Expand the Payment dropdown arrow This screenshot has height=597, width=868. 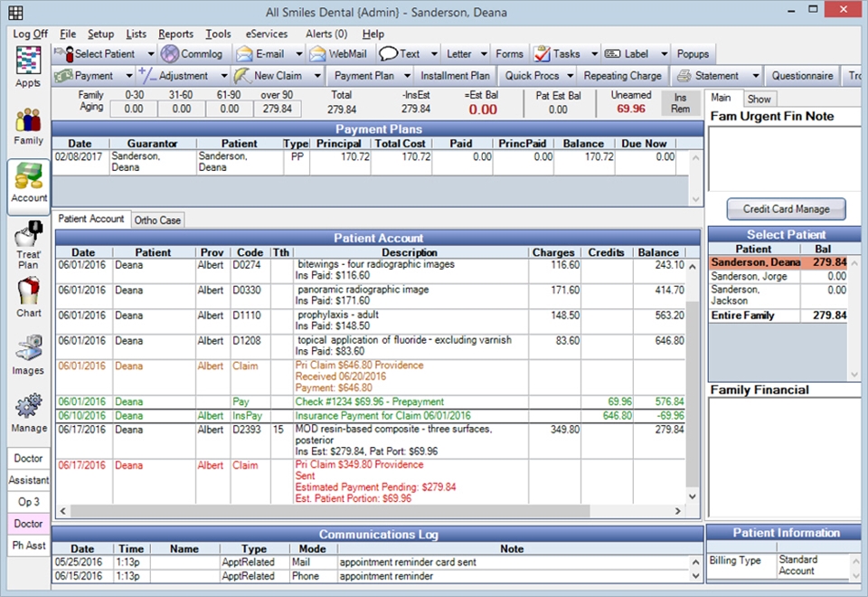pos(130,76)
